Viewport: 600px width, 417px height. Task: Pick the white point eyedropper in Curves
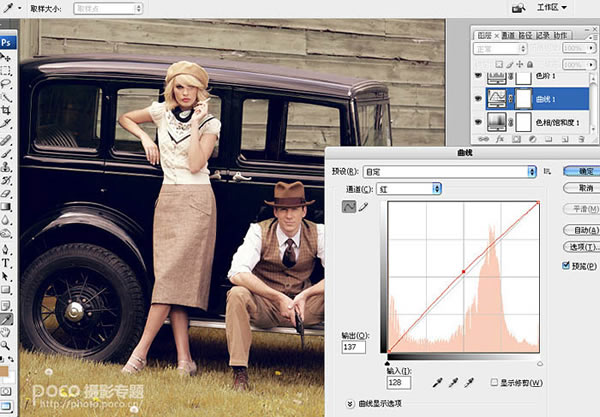[470, 383]
